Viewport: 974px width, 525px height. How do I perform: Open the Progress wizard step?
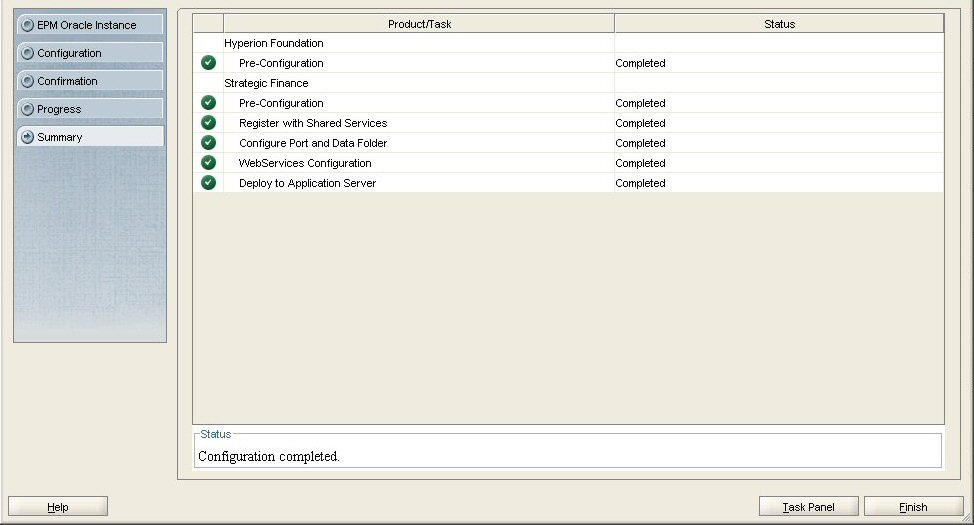pyautogui.click(x=90, y=109)
